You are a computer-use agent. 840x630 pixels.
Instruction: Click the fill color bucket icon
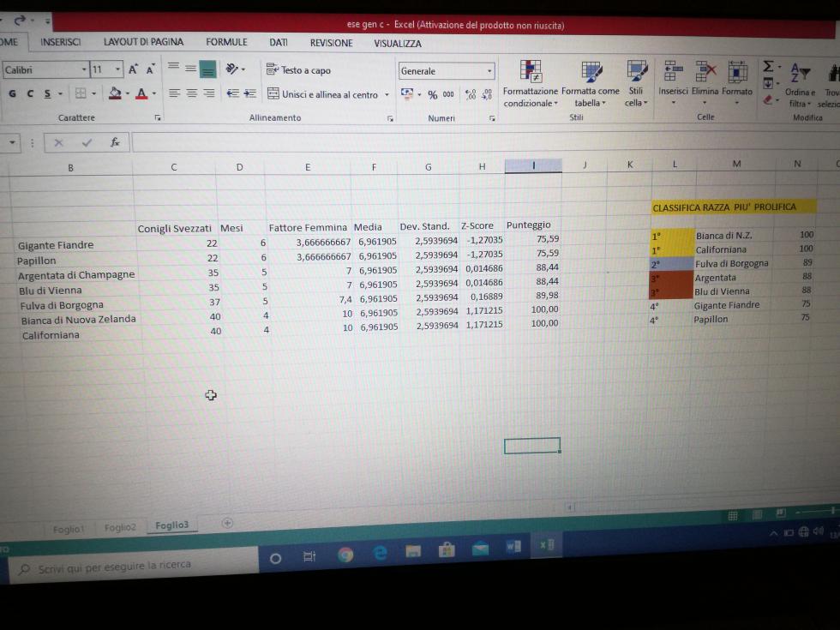[115, 93]
